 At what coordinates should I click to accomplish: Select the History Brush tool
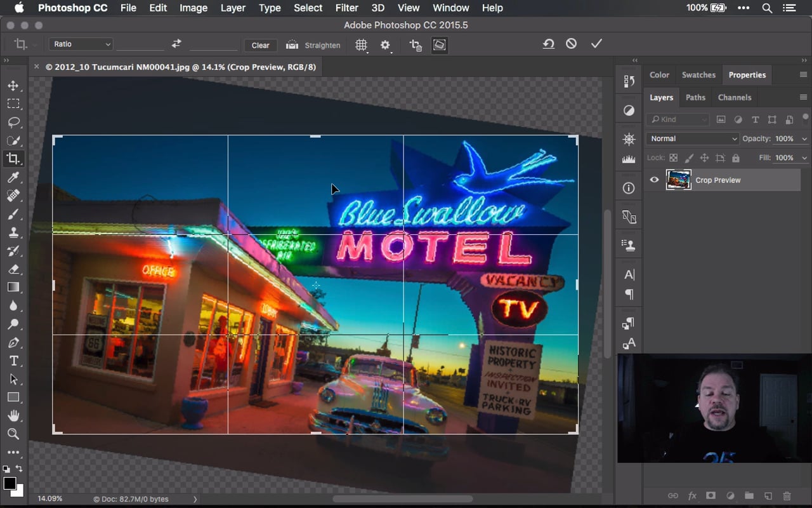(x=13, y=251)
